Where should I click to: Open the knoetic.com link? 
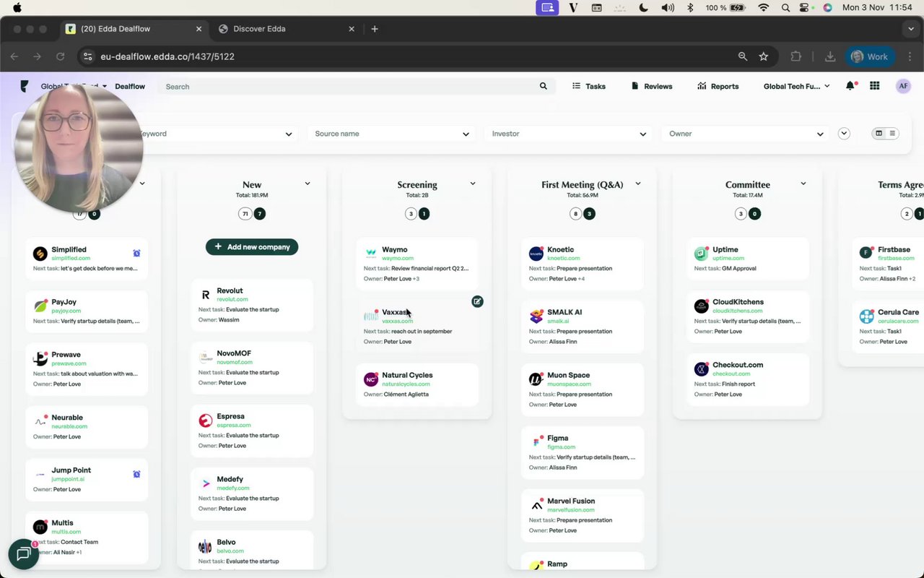point(563,258)
